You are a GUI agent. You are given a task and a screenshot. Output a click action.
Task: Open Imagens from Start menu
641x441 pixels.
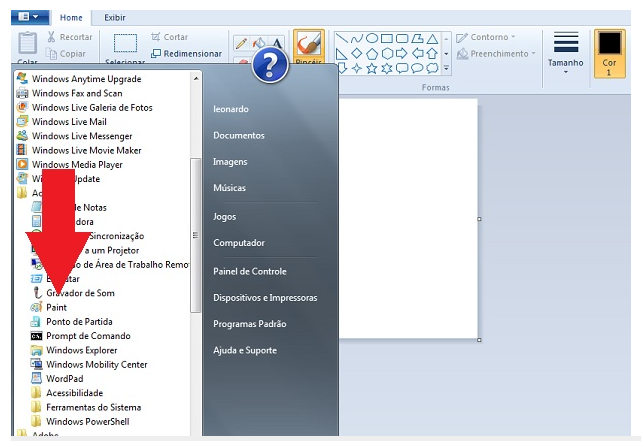230,162
